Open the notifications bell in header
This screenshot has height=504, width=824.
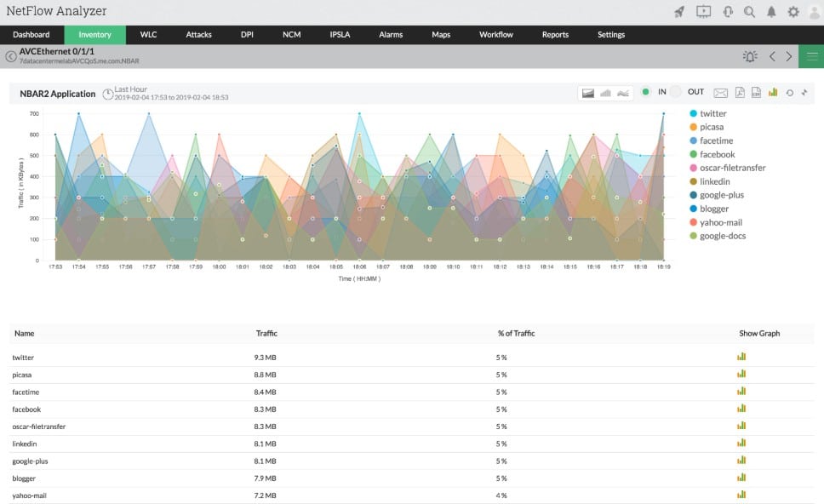[771, 12]
